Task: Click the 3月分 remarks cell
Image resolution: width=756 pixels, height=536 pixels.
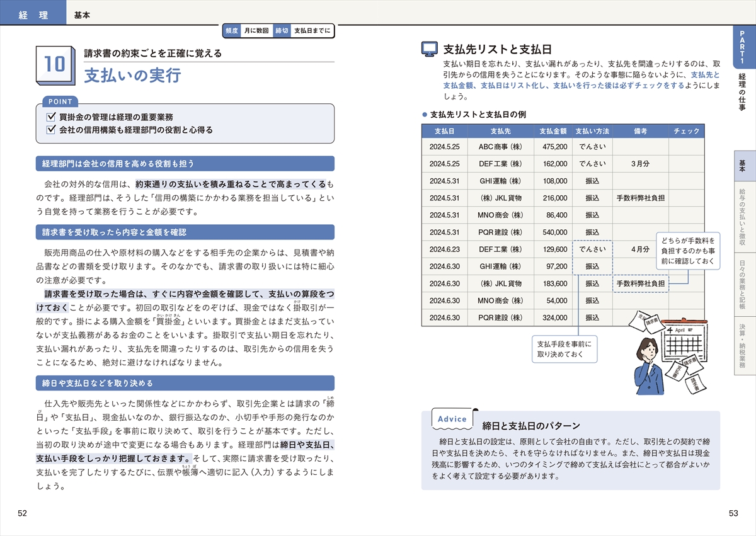Action: click(641, 164)
